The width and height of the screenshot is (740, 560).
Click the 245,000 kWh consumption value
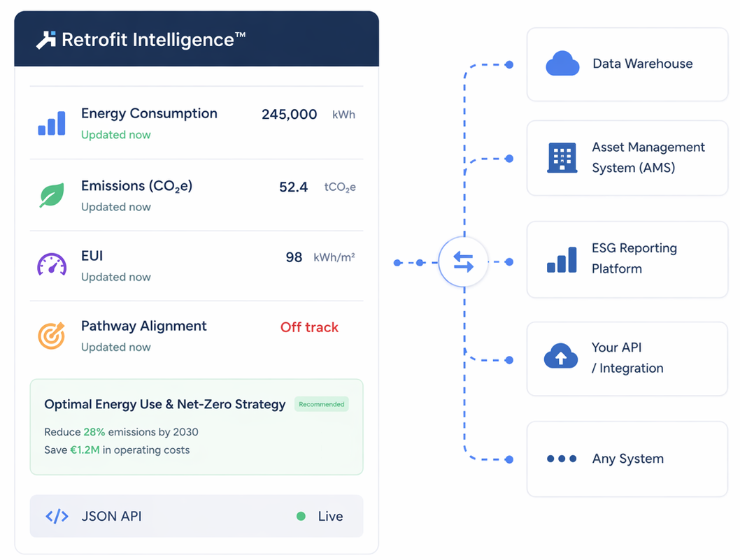point(290,115)
